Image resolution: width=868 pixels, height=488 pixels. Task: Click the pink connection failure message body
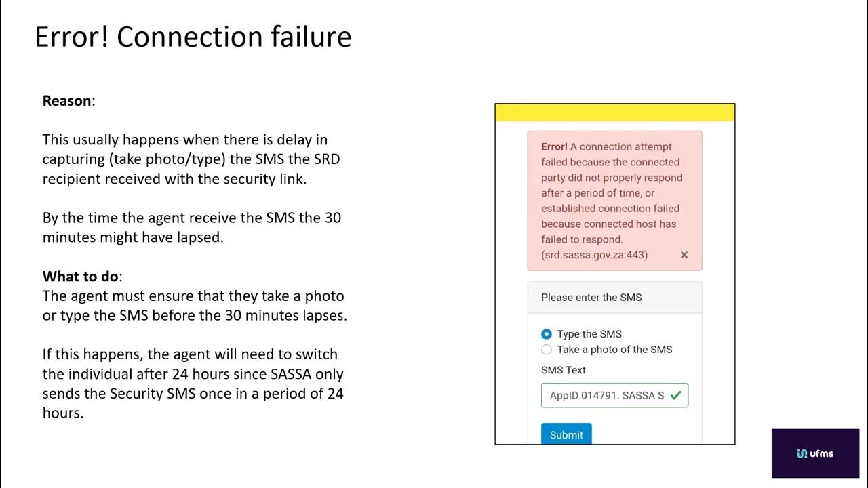coord(615,201)
